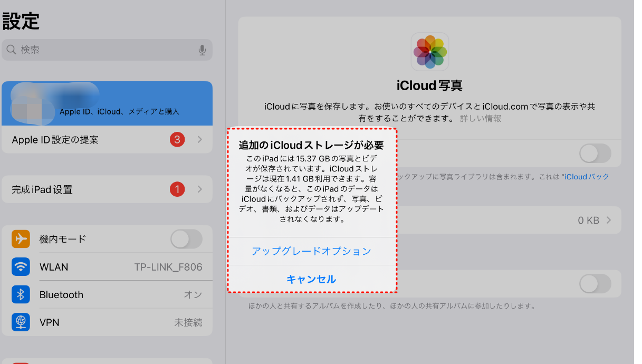This screenshot has width=642, height=364.
Task: Click the TP-LINK_F806 network name
Action: pyautogui.click(x=168, y=267)
